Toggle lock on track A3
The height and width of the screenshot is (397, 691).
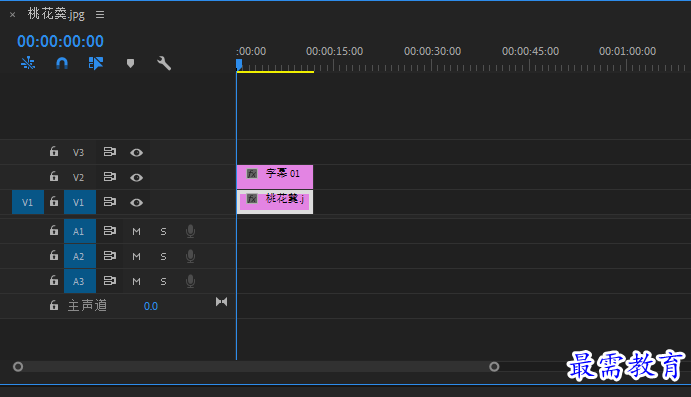point(54,281)
